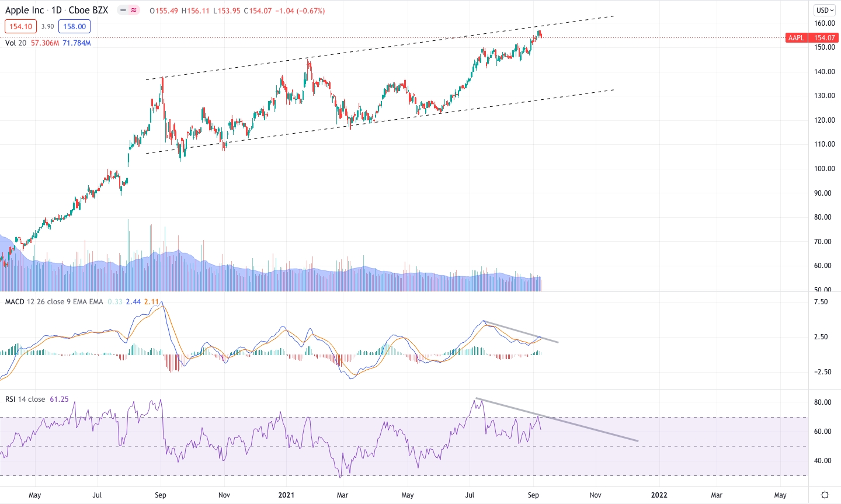Click the 154.07 current price label on axis

(825, 38)
